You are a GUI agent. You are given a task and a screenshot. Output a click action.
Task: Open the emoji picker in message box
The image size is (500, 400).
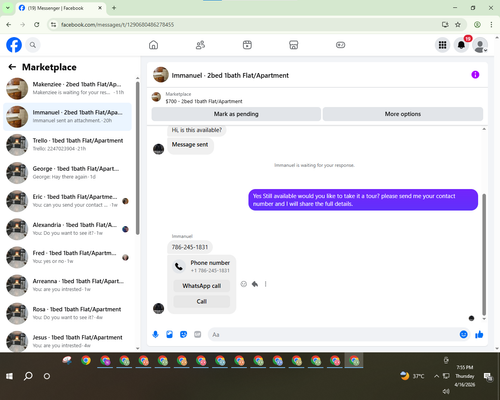point(463,334)
